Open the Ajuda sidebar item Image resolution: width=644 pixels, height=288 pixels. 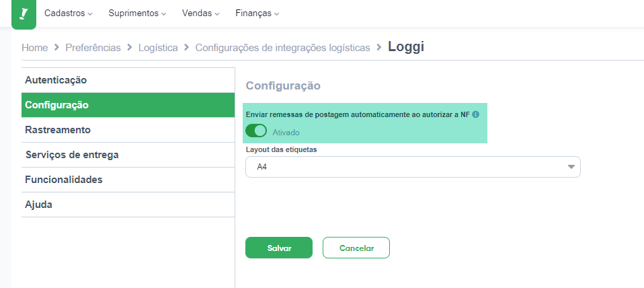click(x=128, y=205)
